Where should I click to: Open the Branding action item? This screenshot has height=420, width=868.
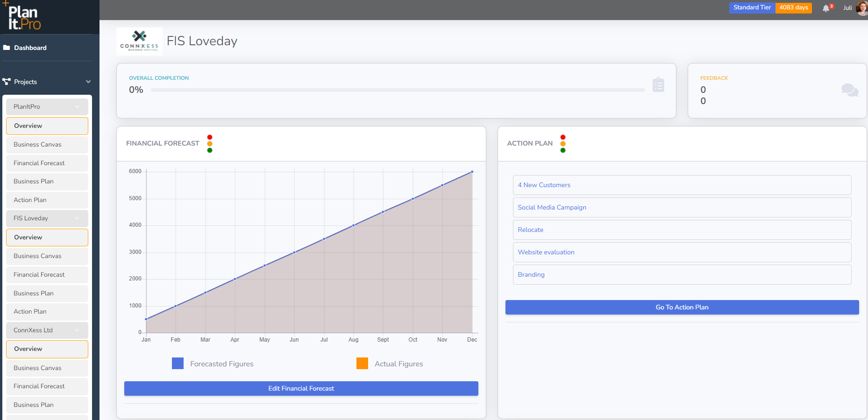tap(682, 274)
